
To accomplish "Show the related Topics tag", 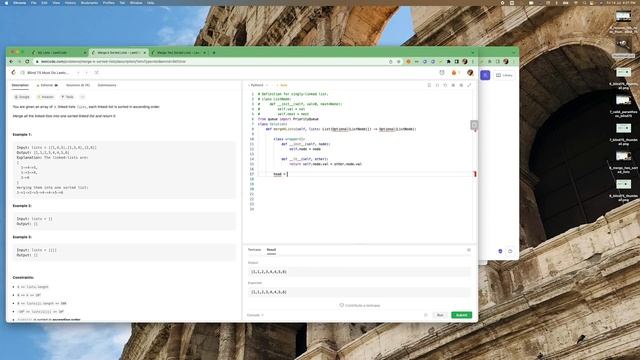I will pos(67,97).
